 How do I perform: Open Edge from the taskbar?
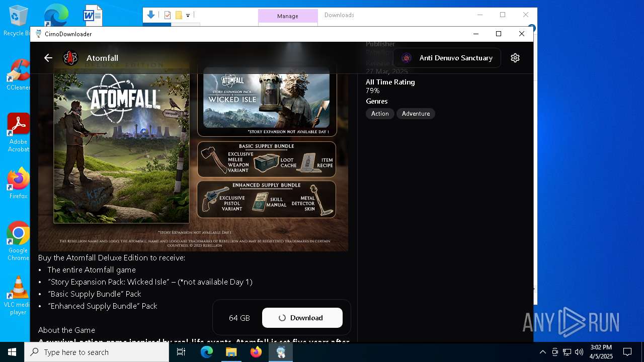[x=207, y=352]
